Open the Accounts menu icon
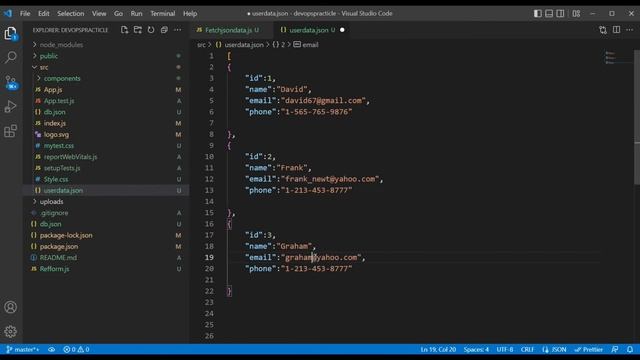 [x=11, y=307]
